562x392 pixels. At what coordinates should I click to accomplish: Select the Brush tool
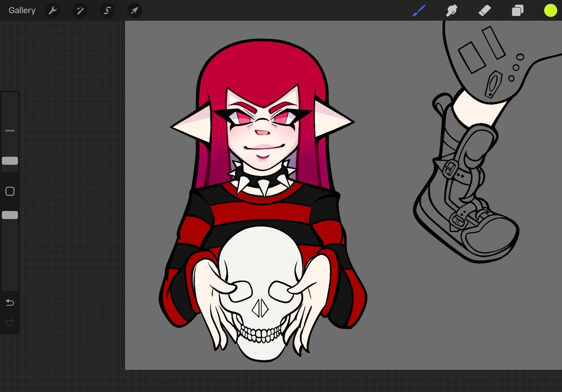point(419,10)
